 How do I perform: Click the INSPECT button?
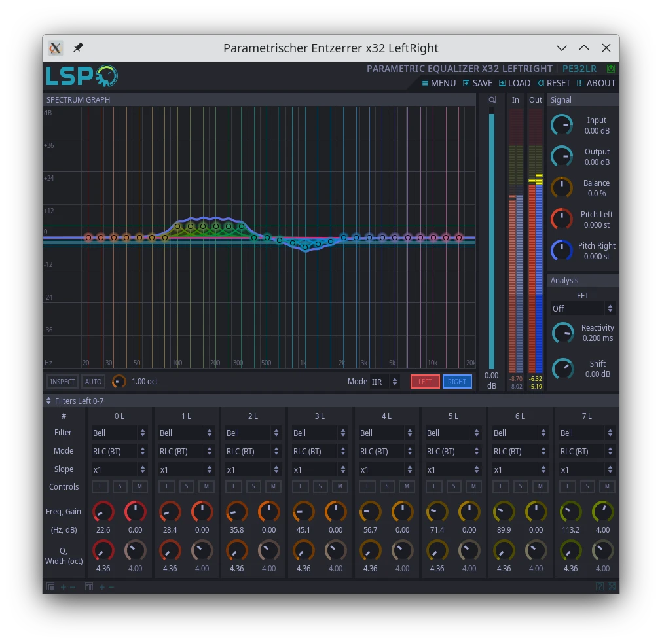click(x=62, y=382)
